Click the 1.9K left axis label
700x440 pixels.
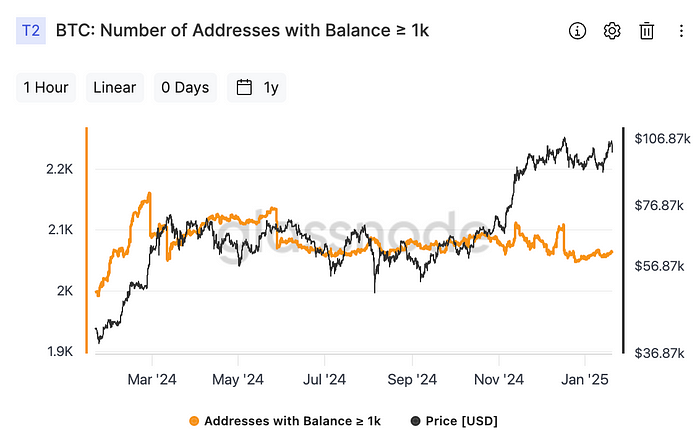[x=60, y=352]
